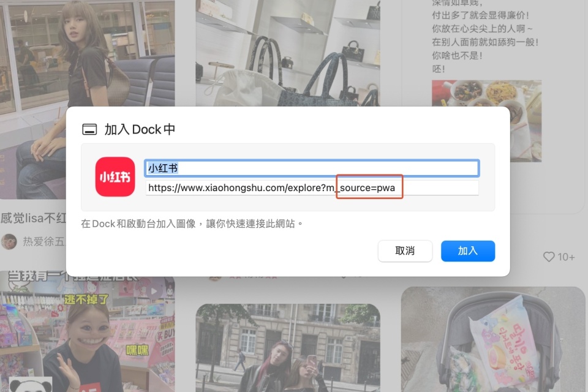The image size is (588, 392).
Task: Click the video title 当我有一个捏造症店长
Action: tap(67, 277)
